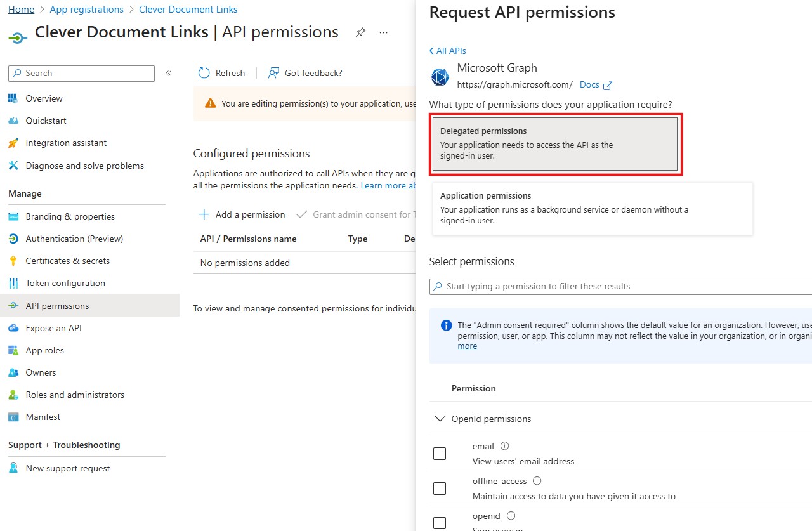Navigate to App registrations via breadcrumb

click(x=86, y=9)
